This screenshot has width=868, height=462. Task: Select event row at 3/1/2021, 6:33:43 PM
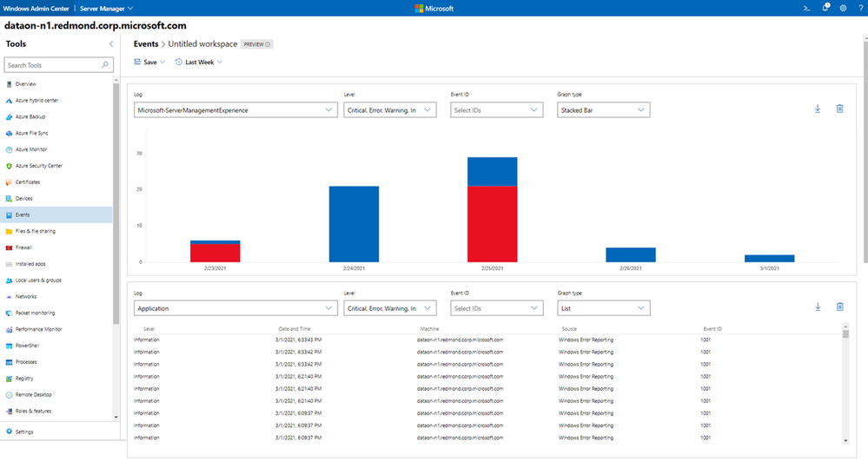click(487, 340)
